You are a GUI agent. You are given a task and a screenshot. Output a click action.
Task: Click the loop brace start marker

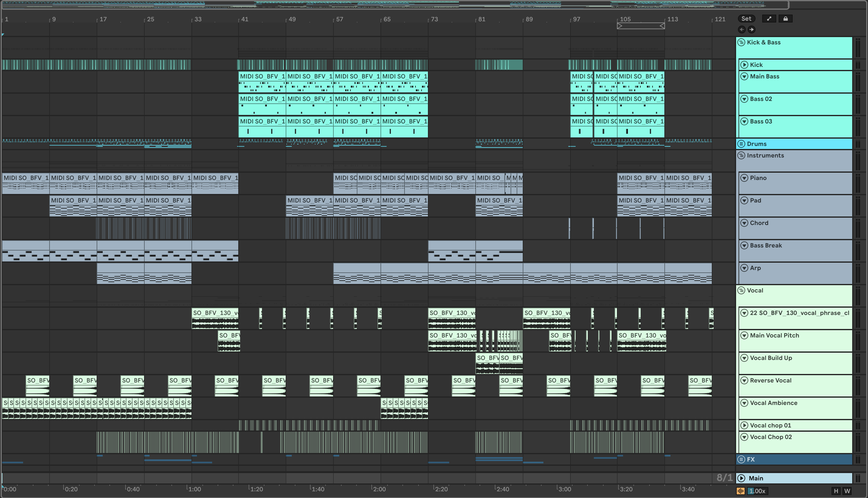tap(619, 26)
